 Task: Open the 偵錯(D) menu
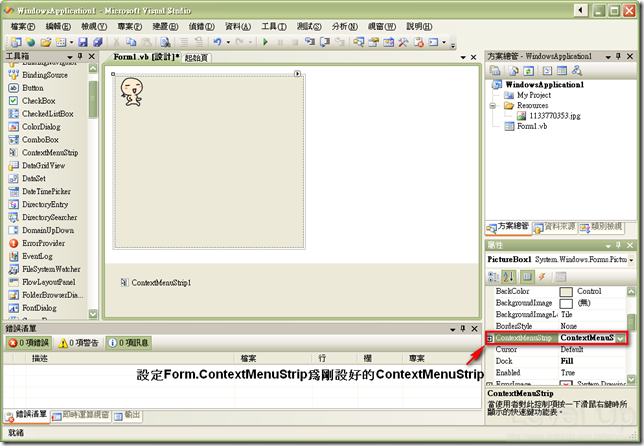point(201,26)
